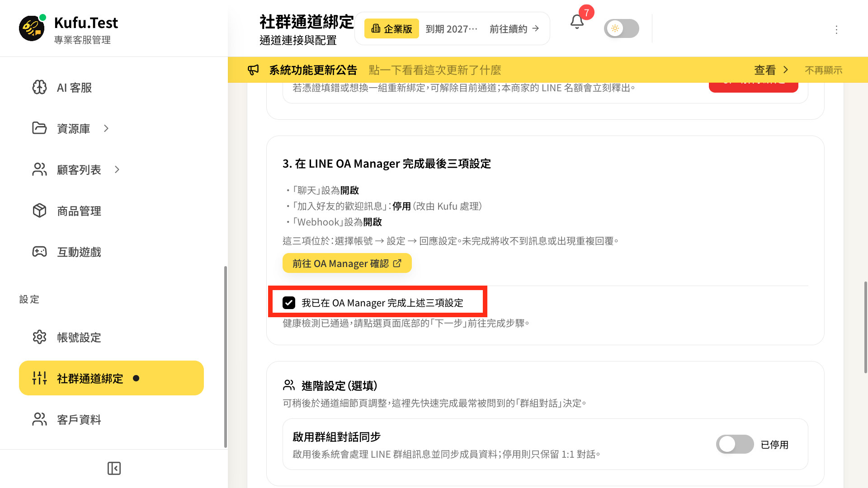
Task: Click the 顧客列表 people icon
Action: coord(39,169)
